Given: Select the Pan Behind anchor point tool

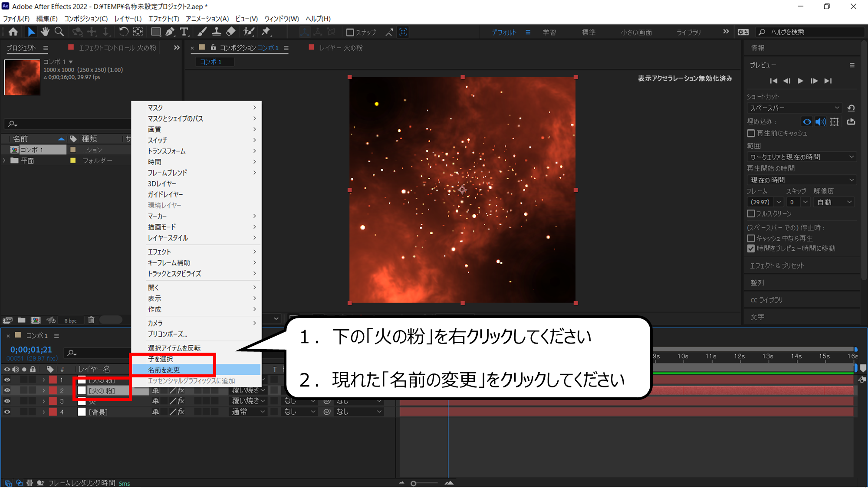Looking at the screenshot, I should pyautogui.click(x=138, y=32).
